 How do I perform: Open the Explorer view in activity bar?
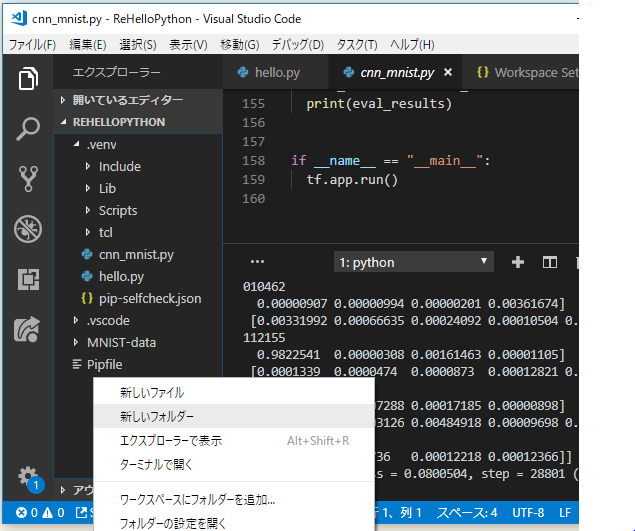28,78
